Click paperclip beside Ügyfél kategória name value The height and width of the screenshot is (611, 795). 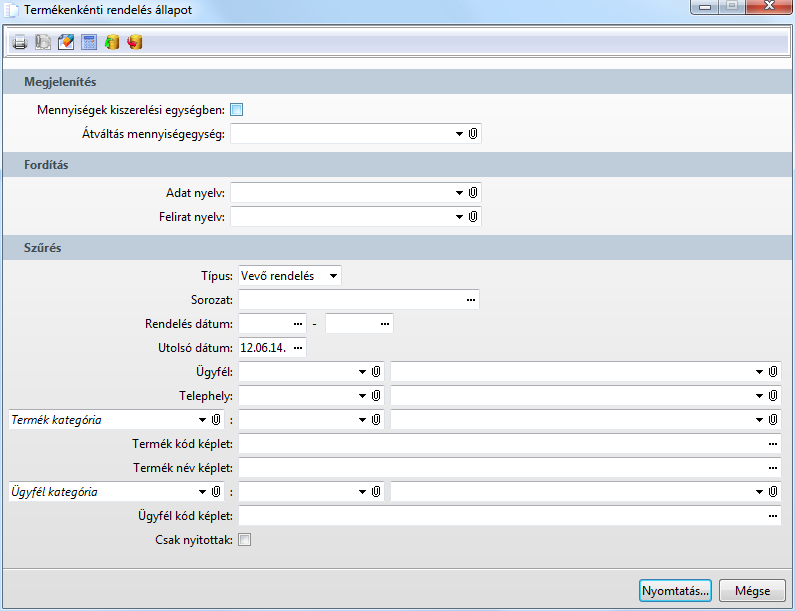pyautogui.click(x=773, y=491)
